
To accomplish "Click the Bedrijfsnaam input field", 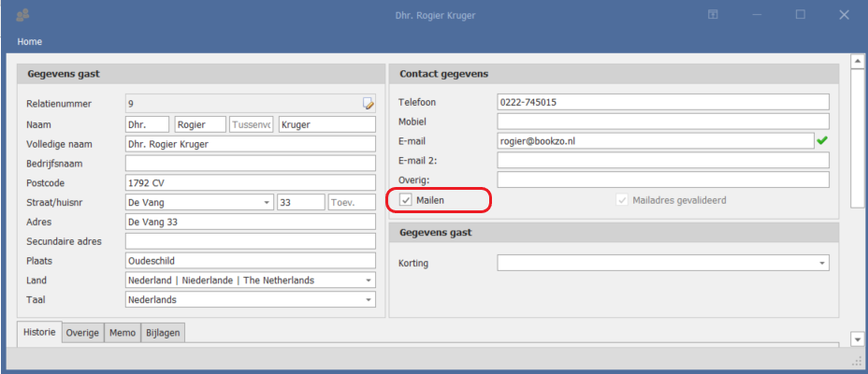I will pos(251,164).
